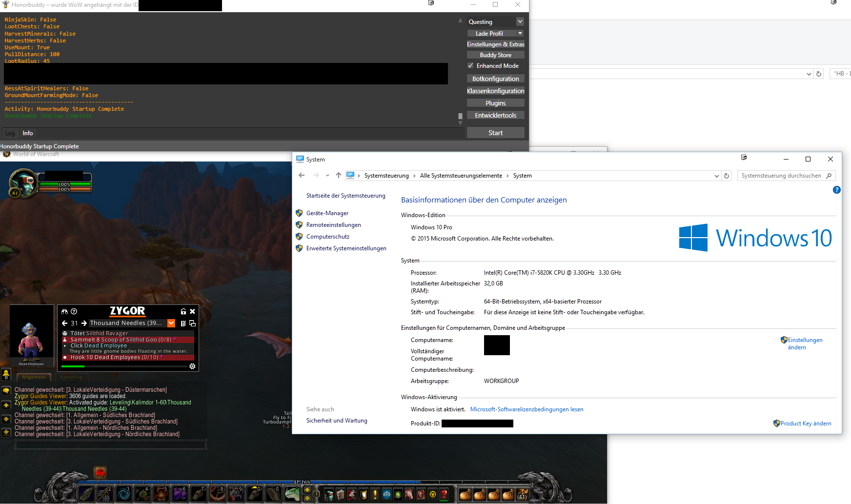Go up one level in System window

click(339, 176)
